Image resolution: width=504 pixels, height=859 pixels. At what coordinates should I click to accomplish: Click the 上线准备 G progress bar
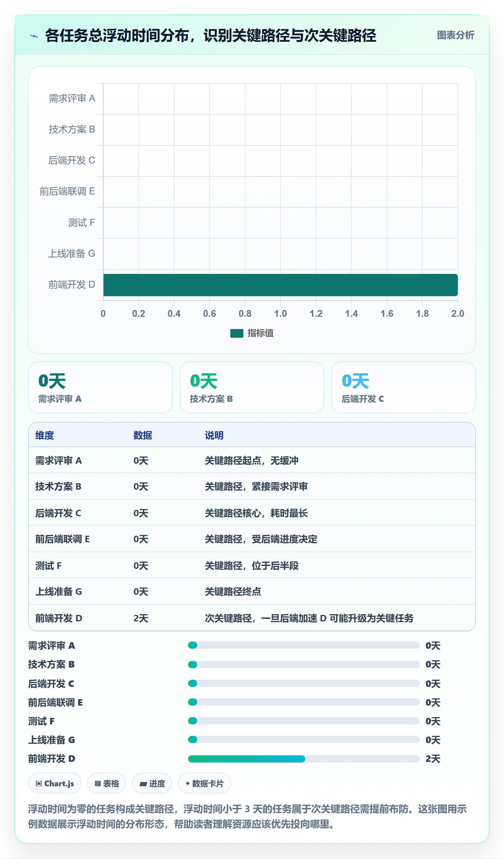(303, 739)
